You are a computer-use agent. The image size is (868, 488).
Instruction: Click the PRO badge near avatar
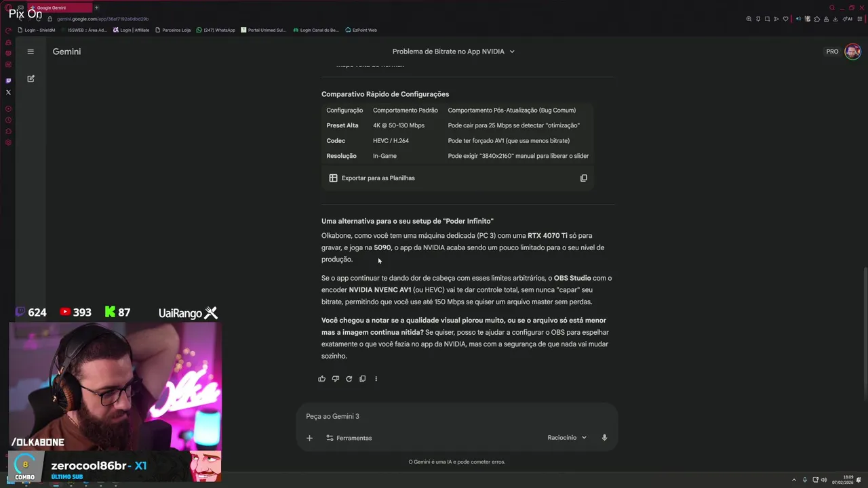coord(832,52)
